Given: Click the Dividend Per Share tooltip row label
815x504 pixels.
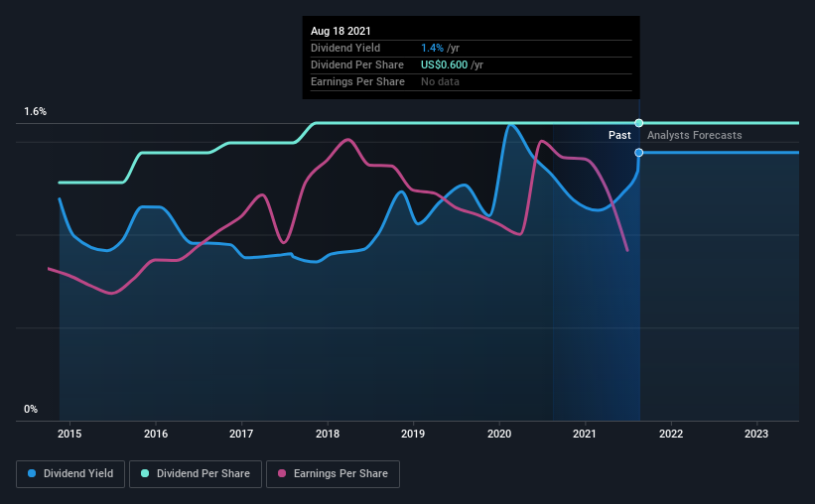Looking at the screenshot, I should coord(357,64).
